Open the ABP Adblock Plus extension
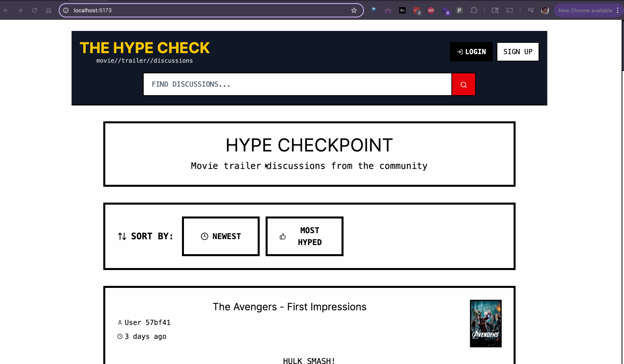The image size is (624, 364). [x=431, y=10]
